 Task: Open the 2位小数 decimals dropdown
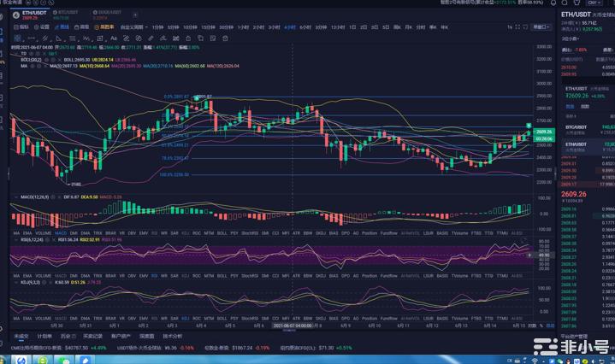pos(571,38)
